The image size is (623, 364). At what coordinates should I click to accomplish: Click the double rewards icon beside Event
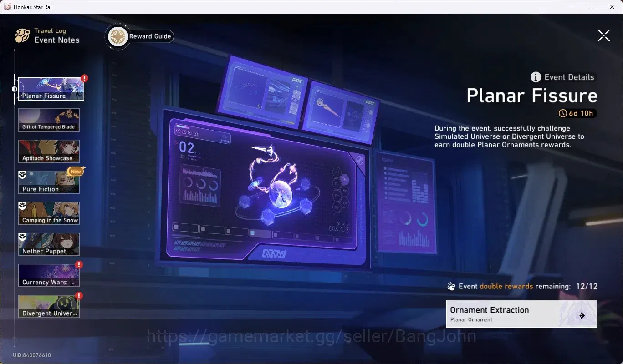(451, 286)
